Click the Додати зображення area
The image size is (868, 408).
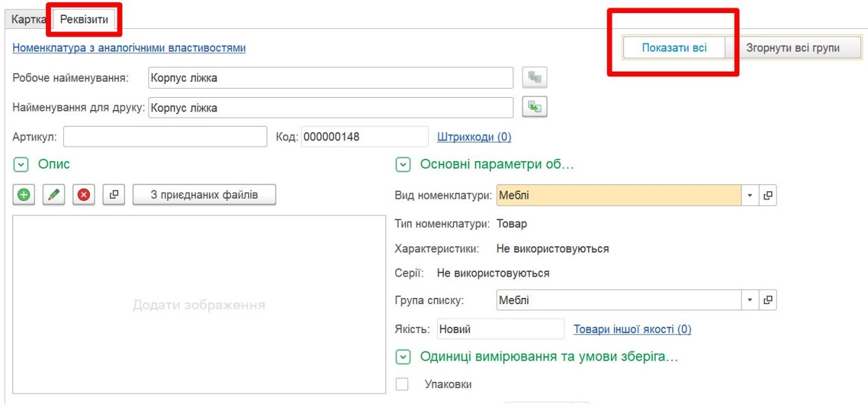199,305
